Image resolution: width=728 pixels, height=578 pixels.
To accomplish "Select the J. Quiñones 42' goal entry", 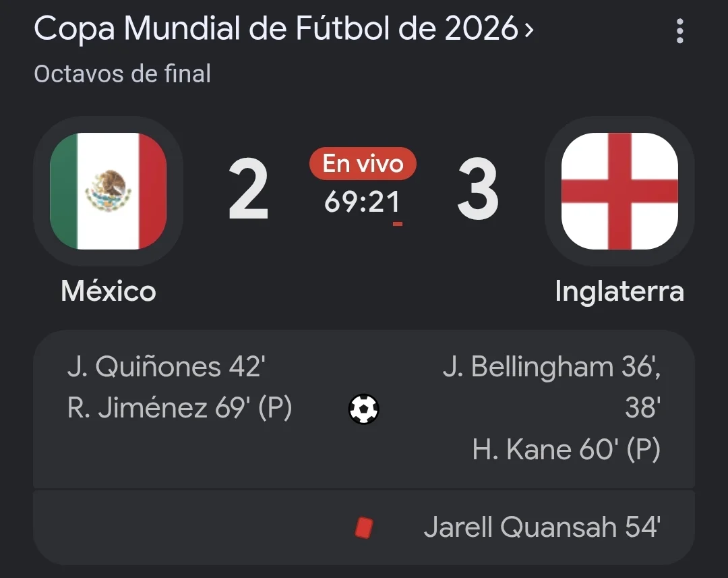I will pos(166,367).
